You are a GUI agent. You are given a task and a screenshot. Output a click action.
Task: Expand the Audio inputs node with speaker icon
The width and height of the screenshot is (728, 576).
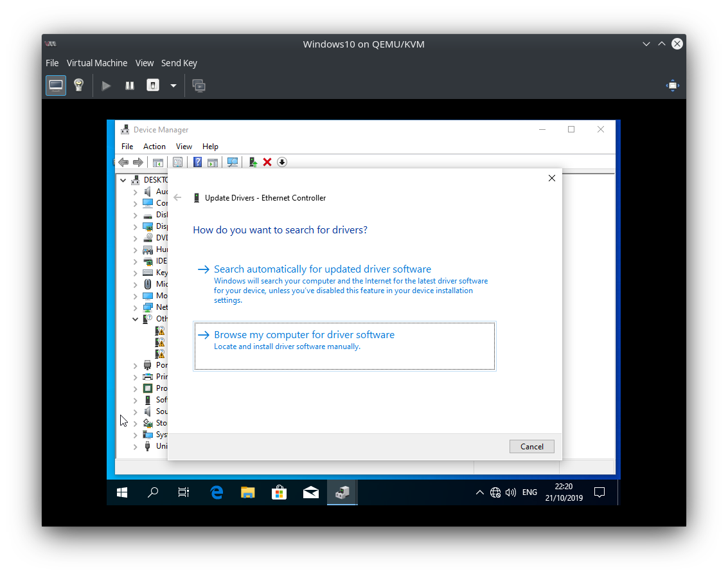[135, 192]
